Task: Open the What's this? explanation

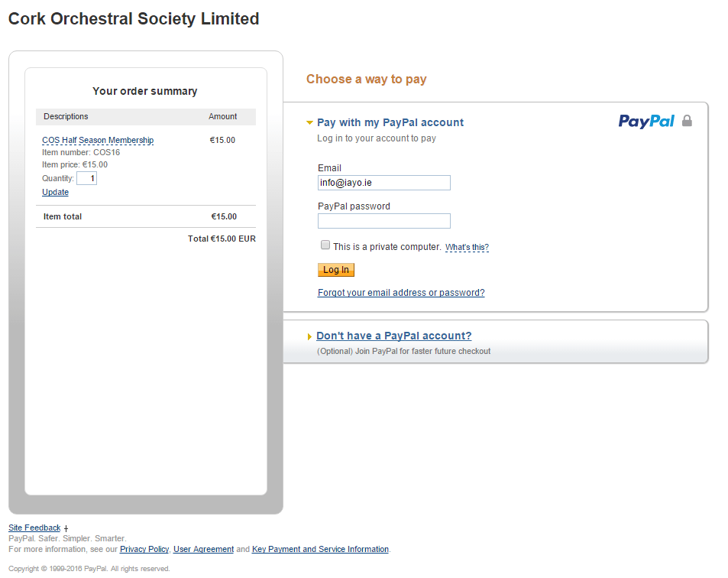Action: click(466, 247)
